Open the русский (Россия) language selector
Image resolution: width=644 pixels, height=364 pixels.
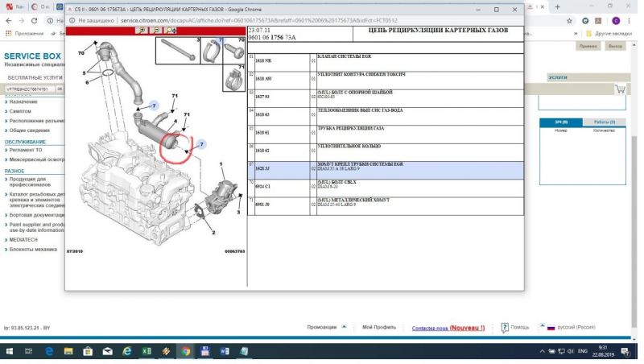point(575,328)
